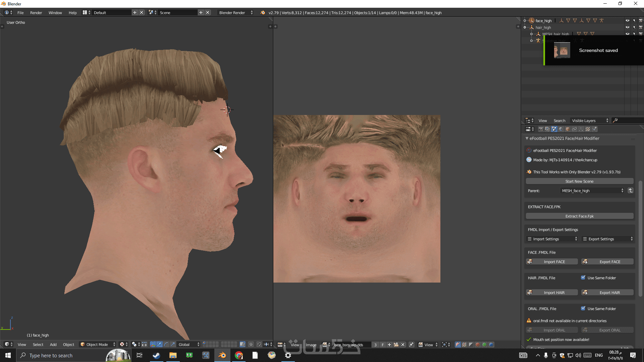Open the Object properties cube icon
Viewport: 644px width, 362px height.
pyautogui.click(x=568, y=129)
